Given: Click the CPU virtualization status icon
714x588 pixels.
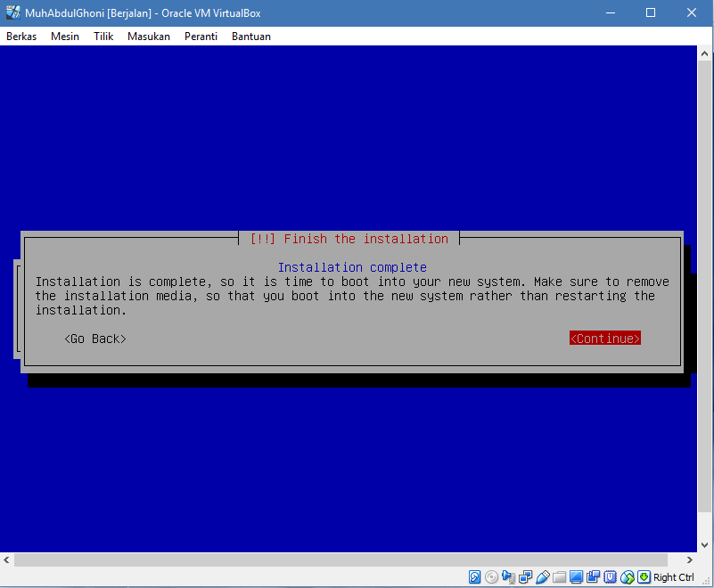Looking at the screenshot, I should (x=611, y=577).
